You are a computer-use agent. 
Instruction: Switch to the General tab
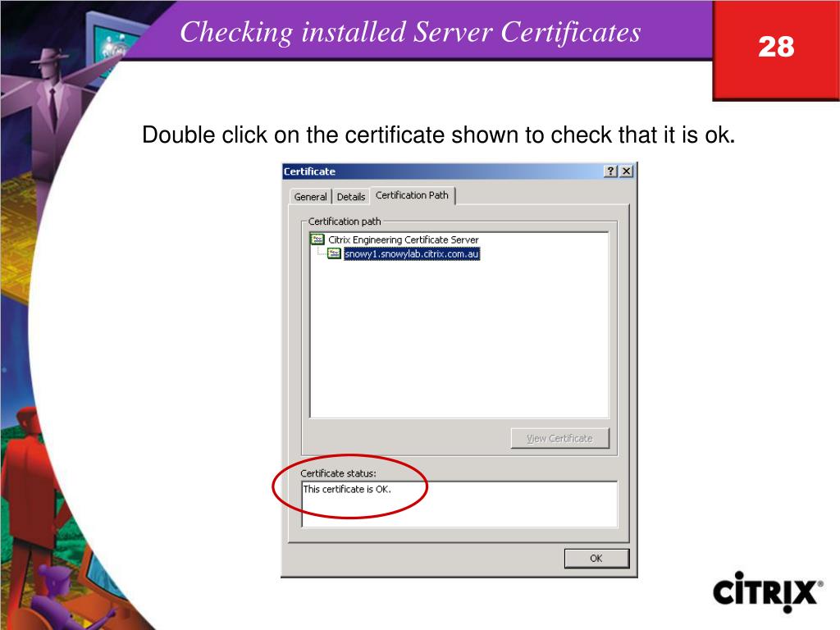(310, 197)
